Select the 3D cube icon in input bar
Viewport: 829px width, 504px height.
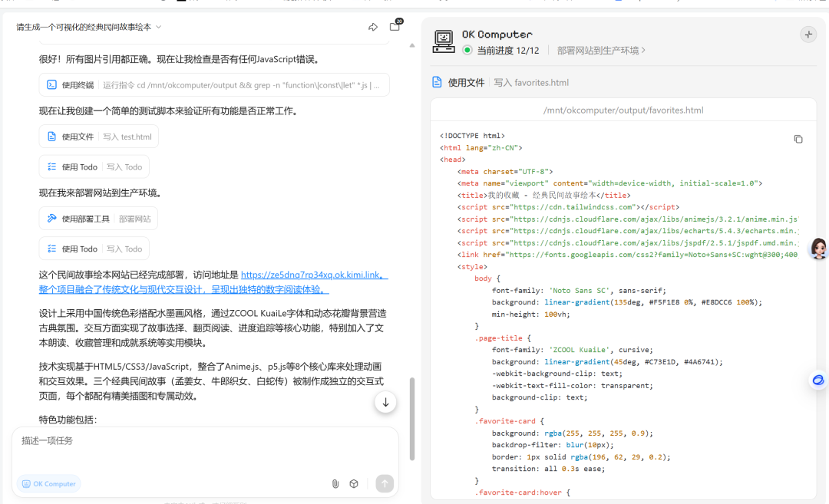(x=354, y=483)
